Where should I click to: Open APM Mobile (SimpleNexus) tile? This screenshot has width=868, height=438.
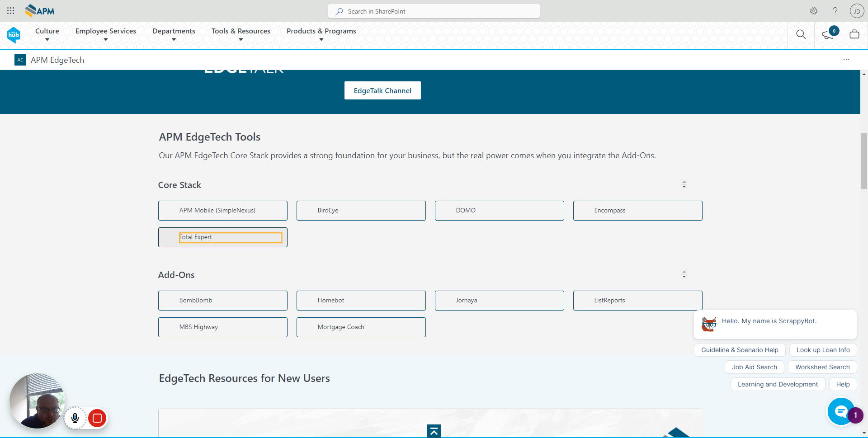click(x=223, y=211)
